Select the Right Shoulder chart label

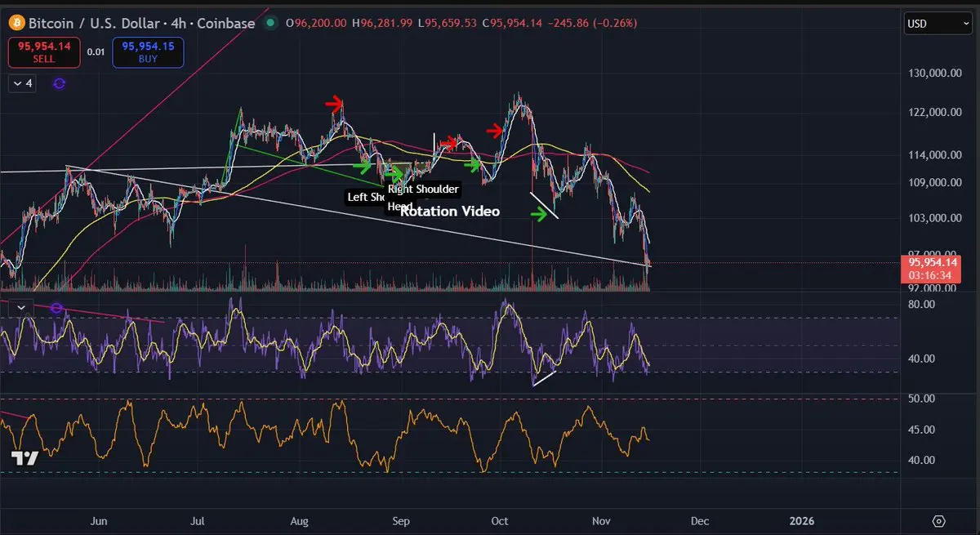(x=423, y=189)
